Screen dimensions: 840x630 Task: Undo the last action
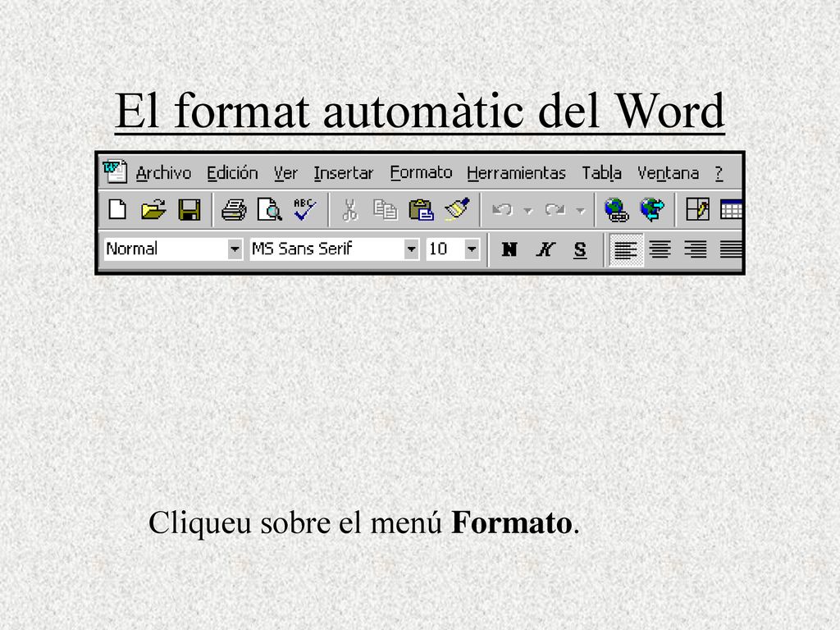coord(502,209)
